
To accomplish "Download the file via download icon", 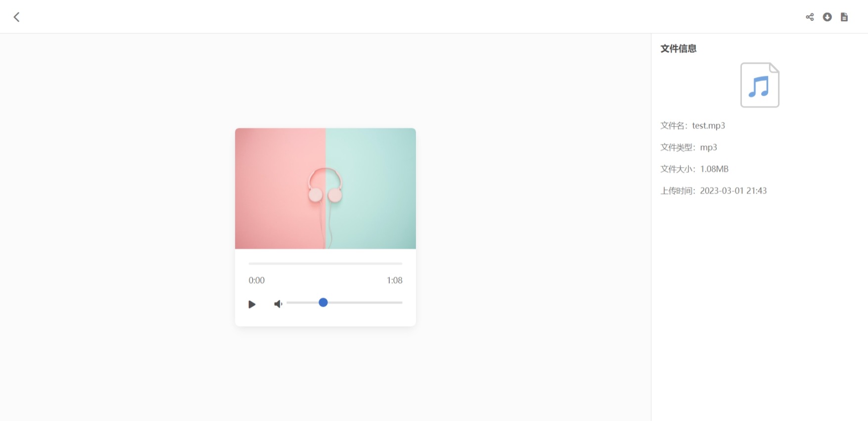I will pos(827,17).
